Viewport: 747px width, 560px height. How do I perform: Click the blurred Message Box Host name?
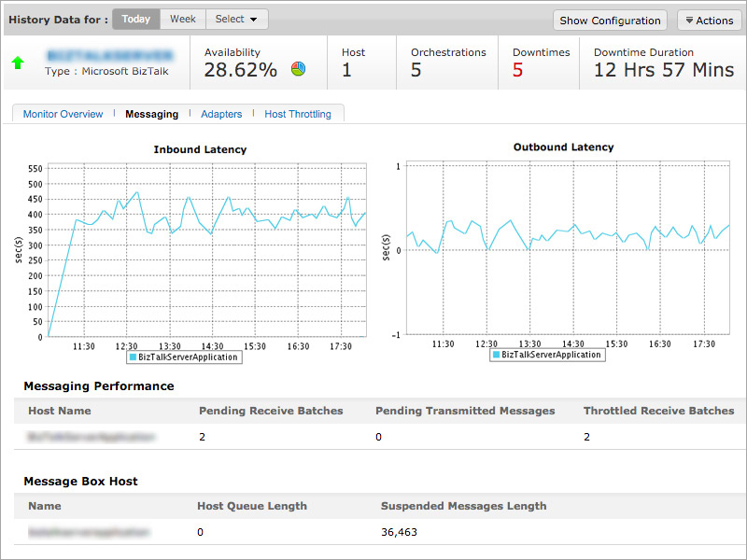coord(88,532)
